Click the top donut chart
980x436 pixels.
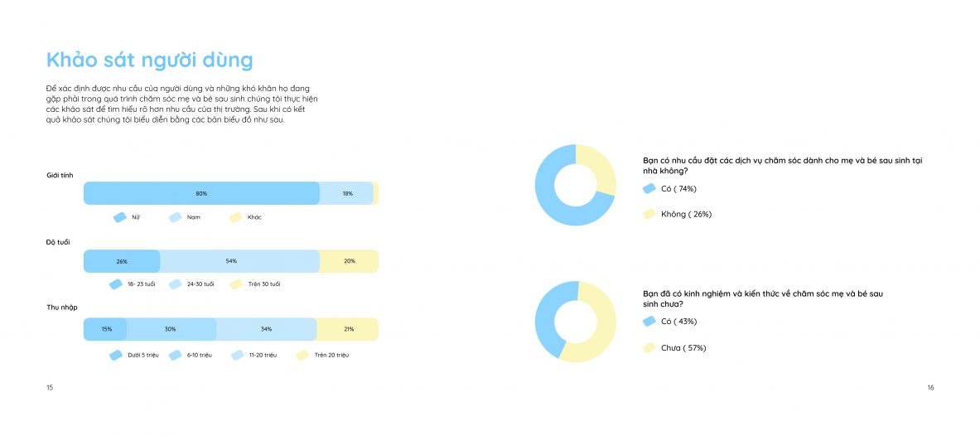[576, 185]
